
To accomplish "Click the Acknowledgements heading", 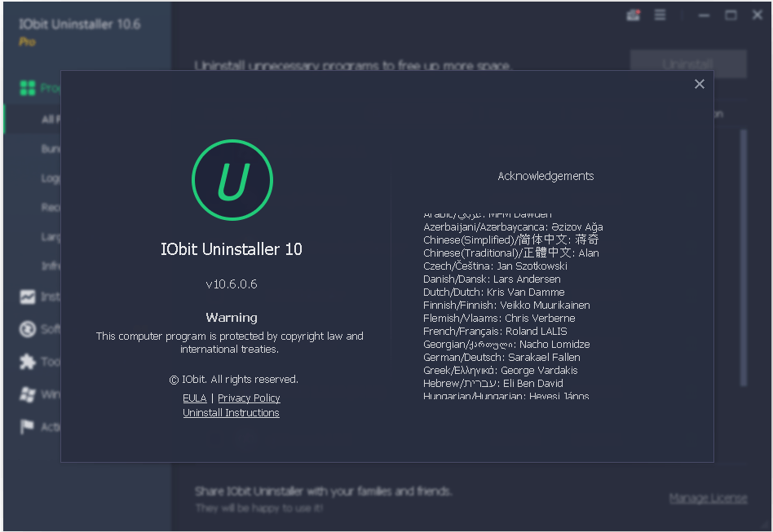I will coord(546,176).
